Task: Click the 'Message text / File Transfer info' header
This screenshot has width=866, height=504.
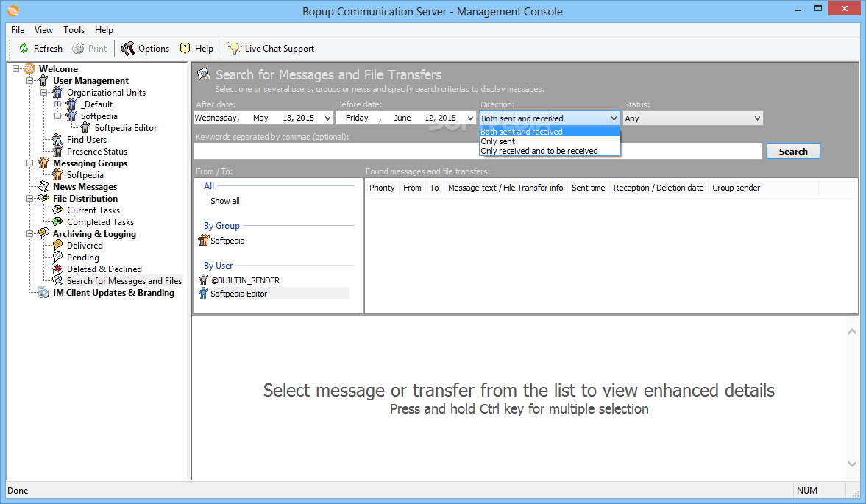Action: tap(505, 188)
